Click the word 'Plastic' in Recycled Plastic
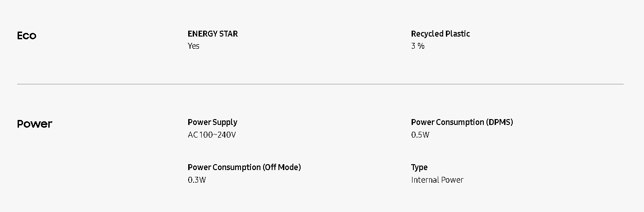The width and height of the screenshot is (644, 212). [x=458, y=34]
